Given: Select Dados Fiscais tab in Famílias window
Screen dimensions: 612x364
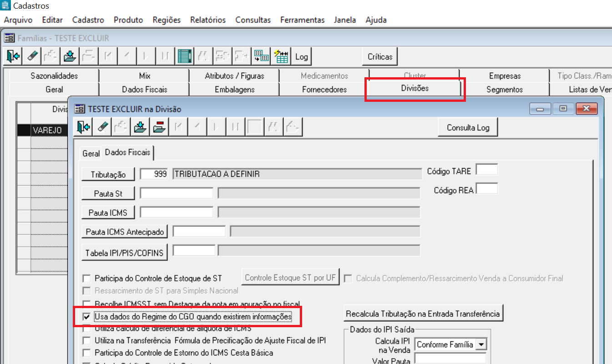Looking at the screenshot, I should click(145, 90).
